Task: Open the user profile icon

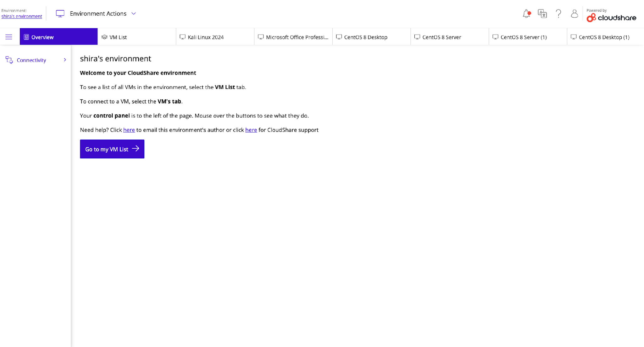Action: pos(575,14)
